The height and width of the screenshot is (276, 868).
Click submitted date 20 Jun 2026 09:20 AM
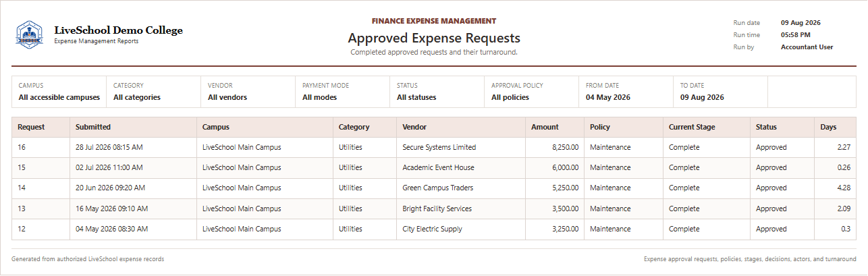[x=110, y=188]
